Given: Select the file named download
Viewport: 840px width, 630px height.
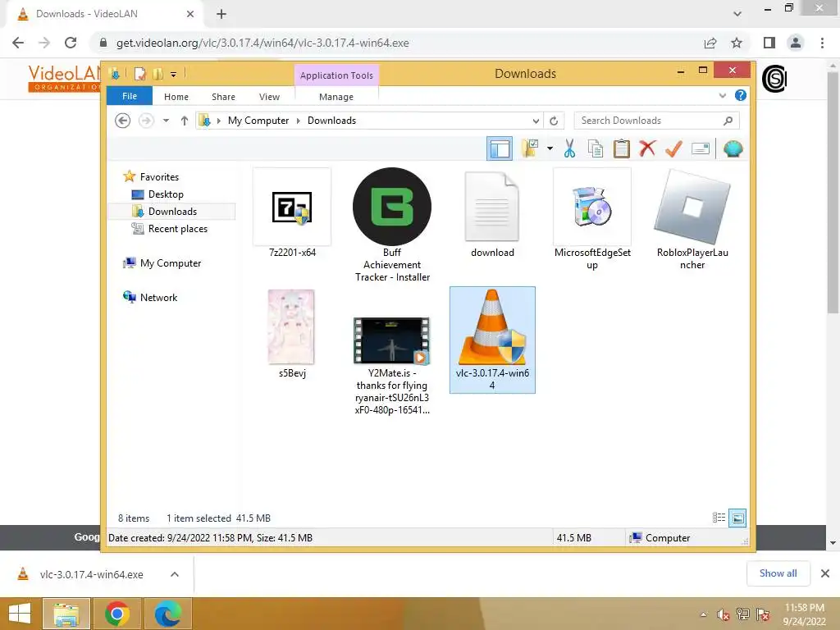Looking at the screenshot, I should (492, 213).
